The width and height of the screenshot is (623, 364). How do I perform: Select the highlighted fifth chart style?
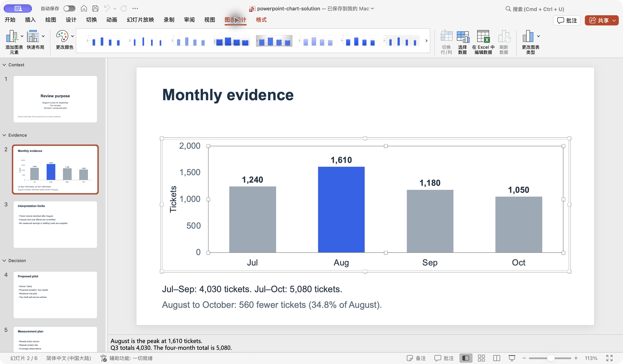[274, 41]
